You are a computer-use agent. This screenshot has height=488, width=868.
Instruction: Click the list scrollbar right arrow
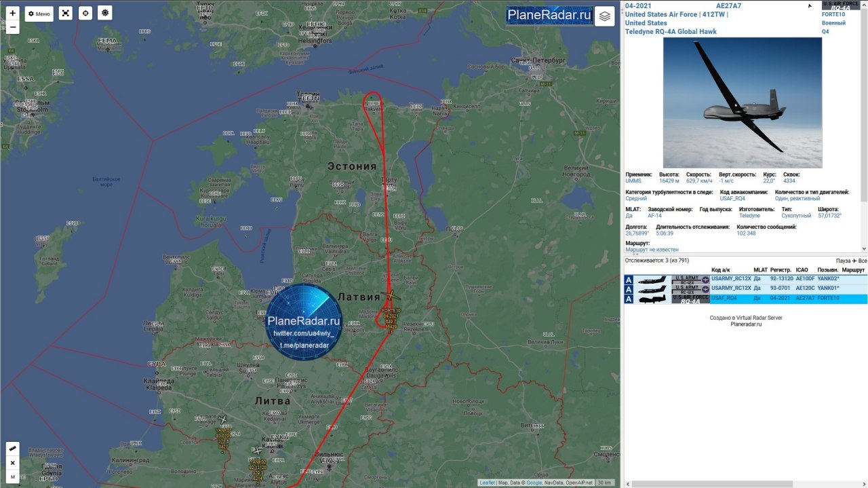(x=864, y=484)
